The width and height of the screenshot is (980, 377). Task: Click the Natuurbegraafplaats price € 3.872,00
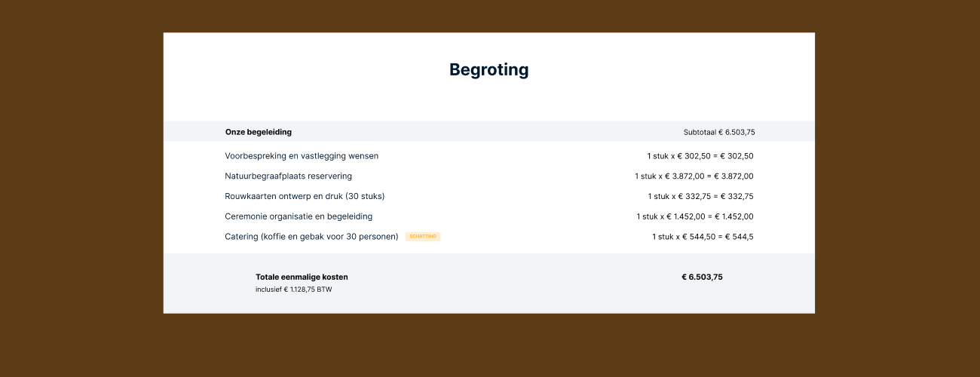point(694,176)
